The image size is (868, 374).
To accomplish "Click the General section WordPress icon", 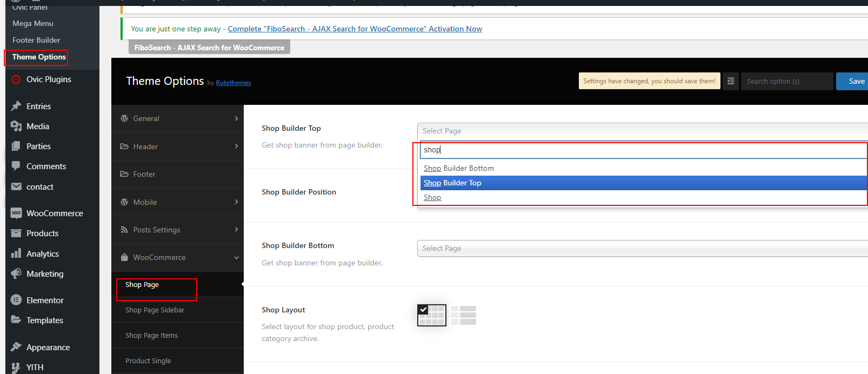I will (x=124, y=118).
